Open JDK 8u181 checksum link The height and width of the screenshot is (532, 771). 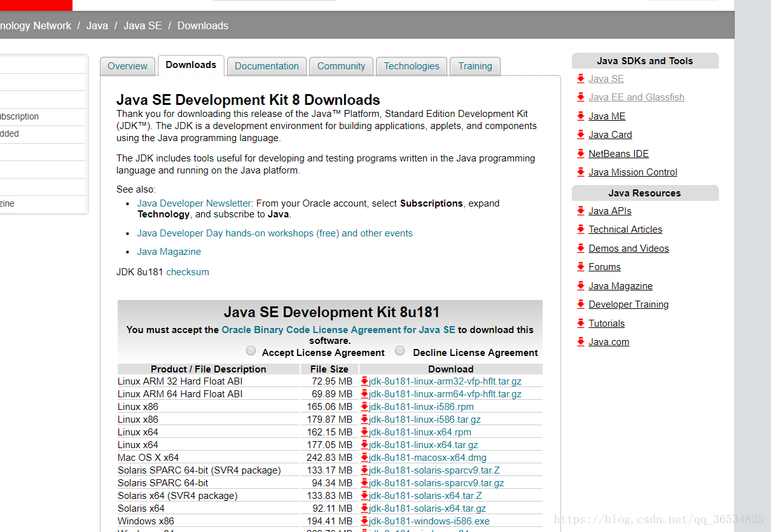tap(188, 272)
